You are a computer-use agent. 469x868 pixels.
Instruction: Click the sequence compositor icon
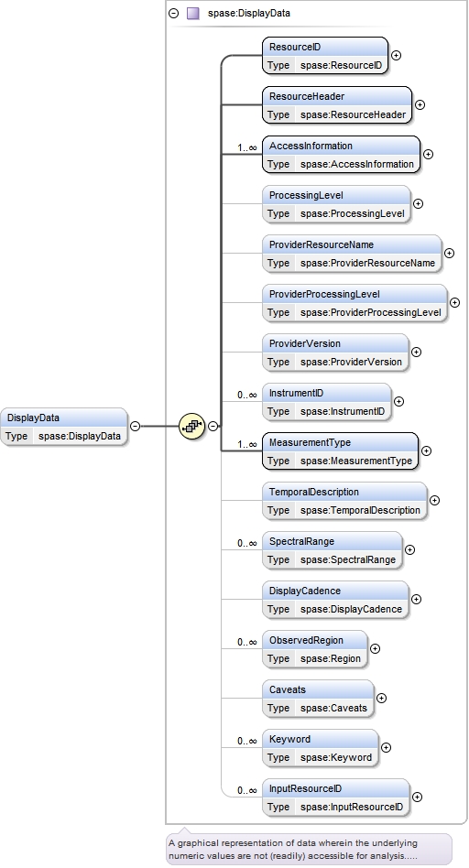point(192,427)
